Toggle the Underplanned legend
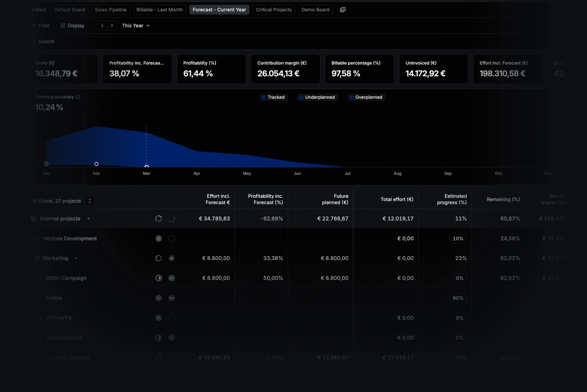 click(317, 97)
